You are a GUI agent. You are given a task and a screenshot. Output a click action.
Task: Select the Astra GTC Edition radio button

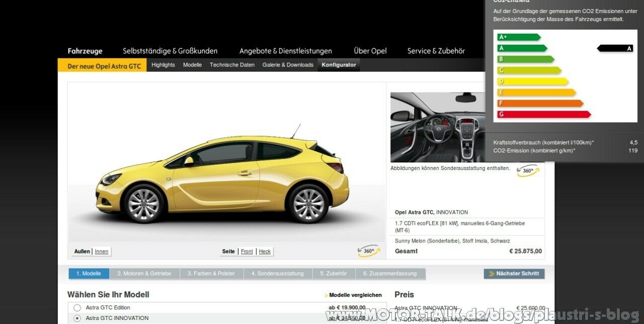click(x=77, y=307)
